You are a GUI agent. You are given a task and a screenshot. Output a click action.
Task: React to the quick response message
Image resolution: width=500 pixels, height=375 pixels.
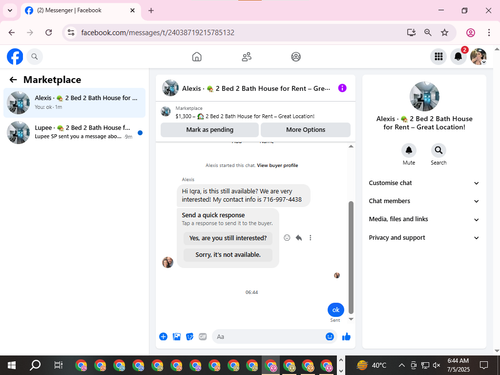pyautogui.click(x=287, y=238)
